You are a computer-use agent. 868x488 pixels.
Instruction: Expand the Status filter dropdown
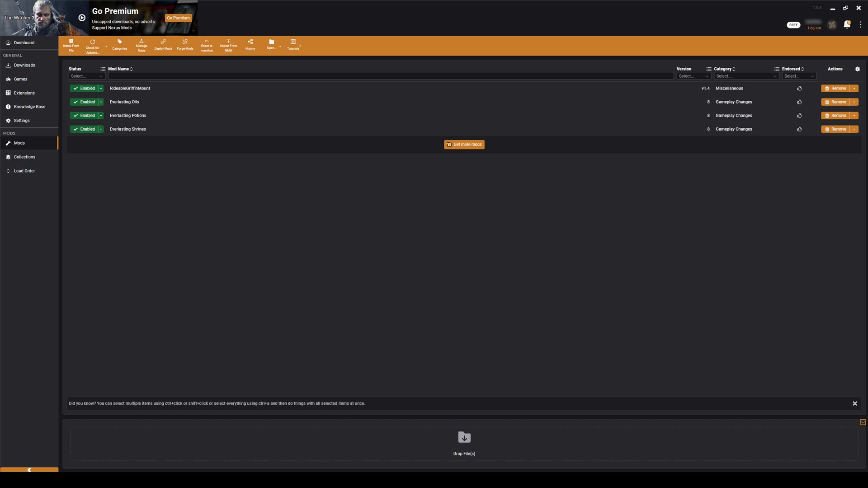[87, 76]
